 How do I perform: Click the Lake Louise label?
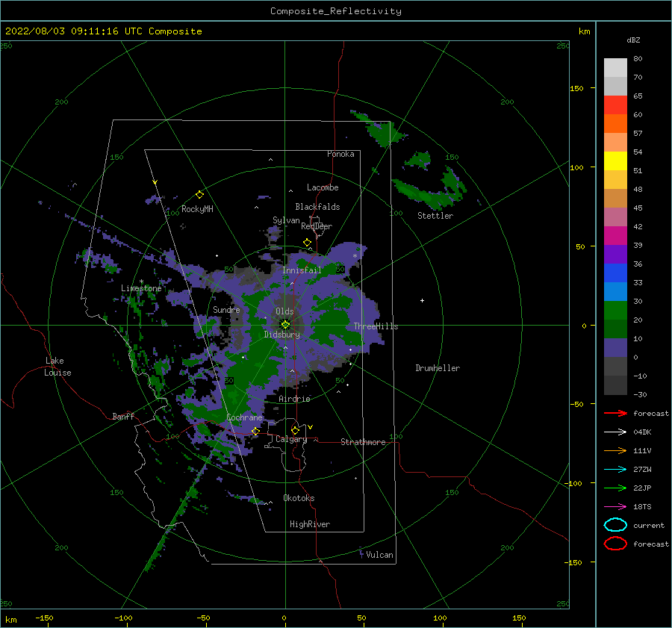57,367
